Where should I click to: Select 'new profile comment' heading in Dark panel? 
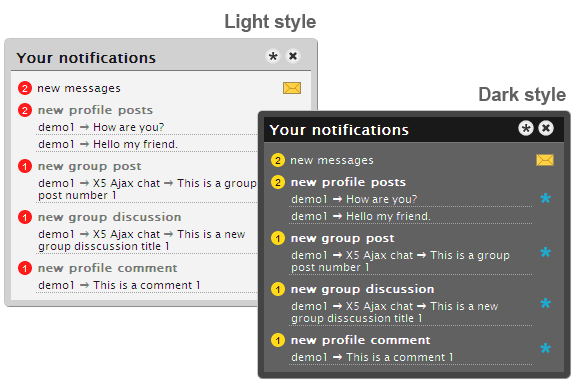(x=361, y=340)
